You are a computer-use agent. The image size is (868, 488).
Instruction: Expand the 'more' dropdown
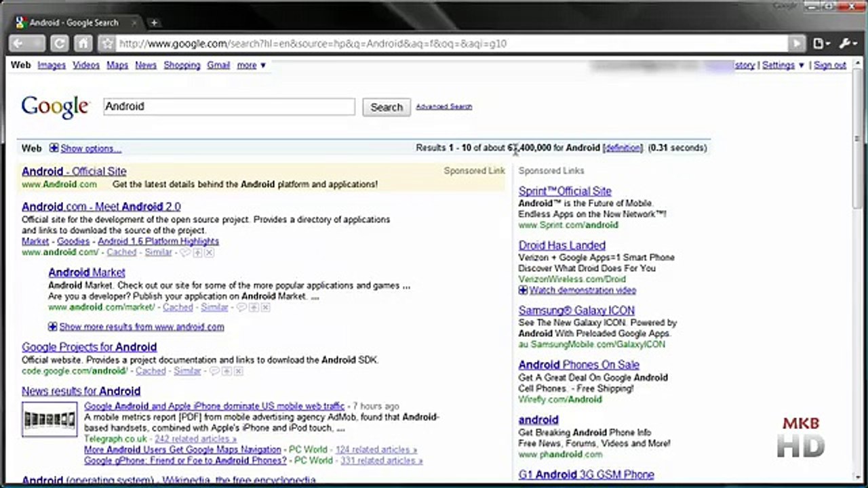[251, 65]
